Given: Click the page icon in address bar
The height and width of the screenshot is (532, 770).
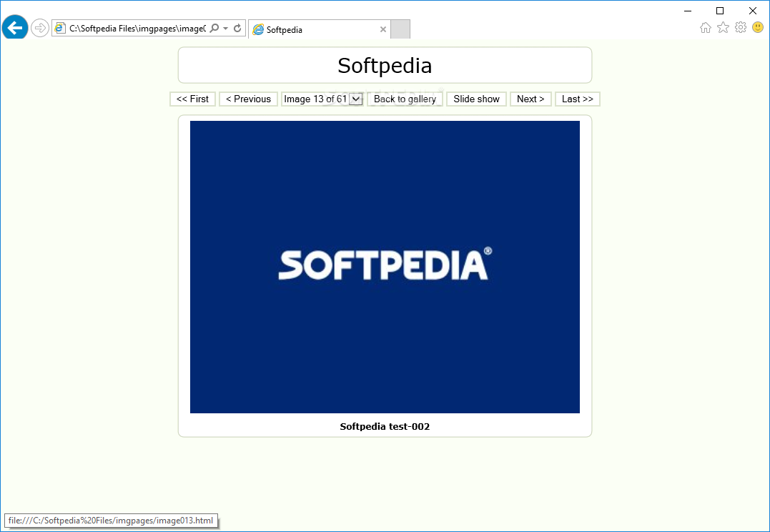Looking at the screenshot, I should [60, 29].
